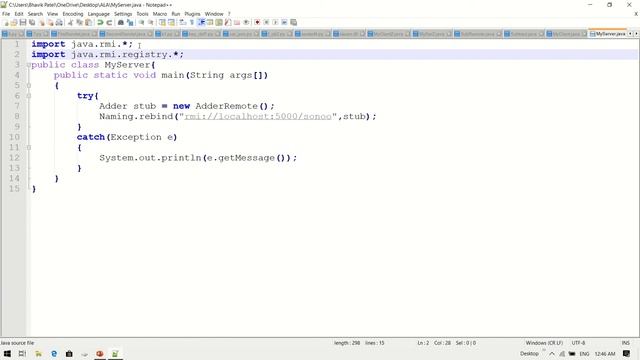Start macro recording with red dot

pos(257,22)
